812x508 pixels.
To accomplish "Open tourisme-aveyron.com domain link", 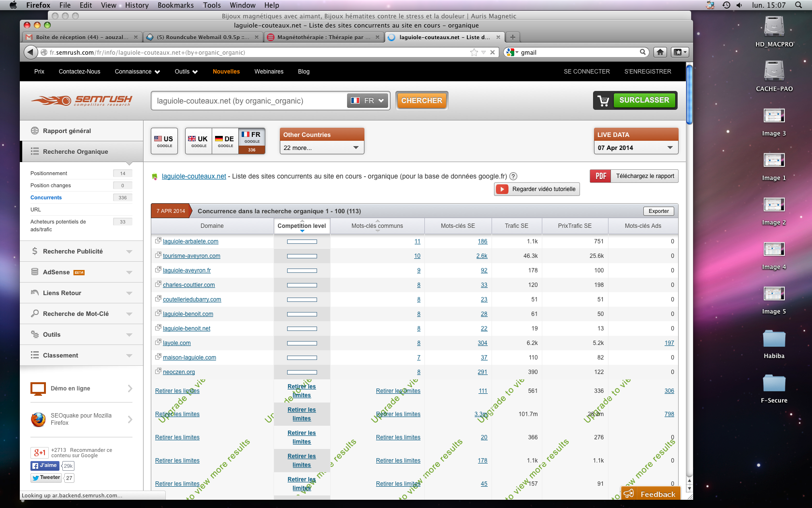I will point(191,256).
